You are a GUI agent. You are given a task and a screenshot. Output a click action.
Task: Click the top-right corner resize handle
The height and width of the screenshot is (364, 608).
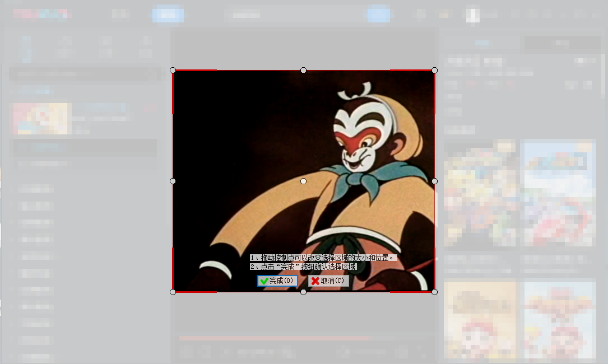point(434,70)
